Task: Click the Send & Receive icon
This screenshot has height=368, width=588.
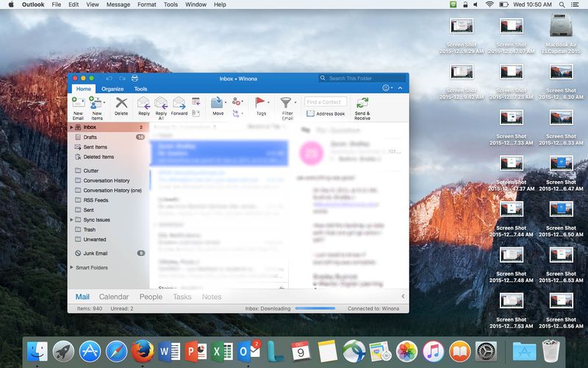Action: coord(362,103)
